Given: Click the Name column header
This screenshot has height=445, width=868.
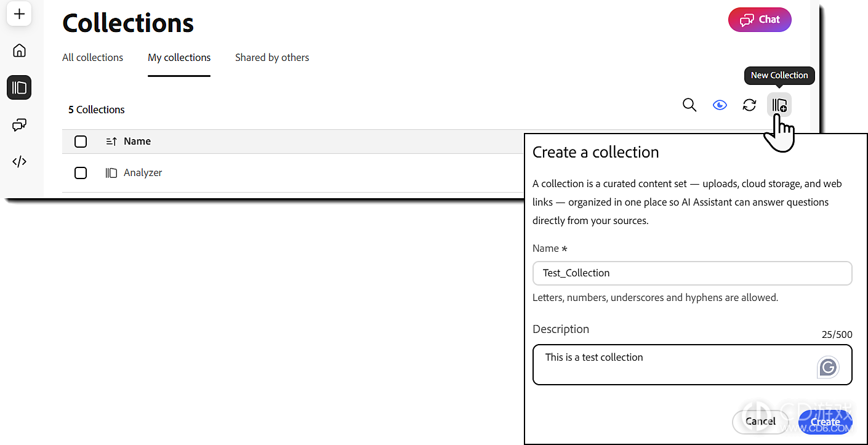Looking at the screenshot, I should 137,142.
